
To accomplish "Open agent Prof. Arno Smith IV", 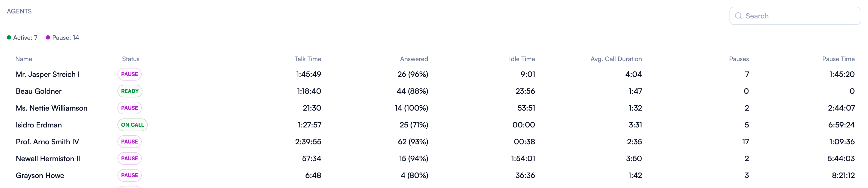I will click(x=47, y=141).
